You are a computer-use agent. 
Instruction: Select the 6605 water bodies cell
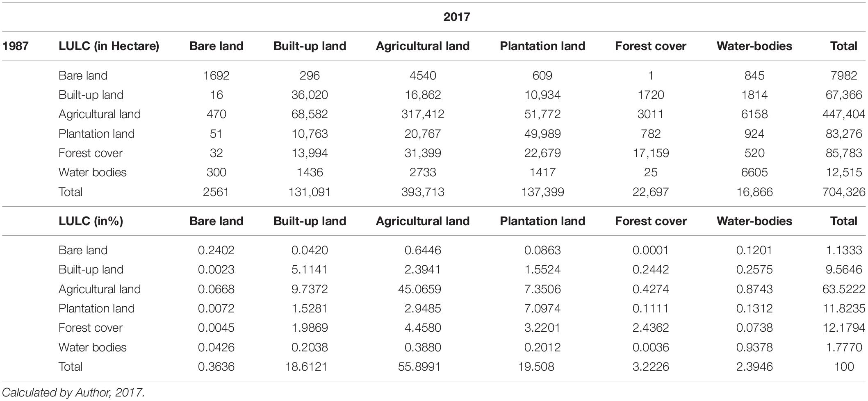pyautogui.click(x=754, y=172)
